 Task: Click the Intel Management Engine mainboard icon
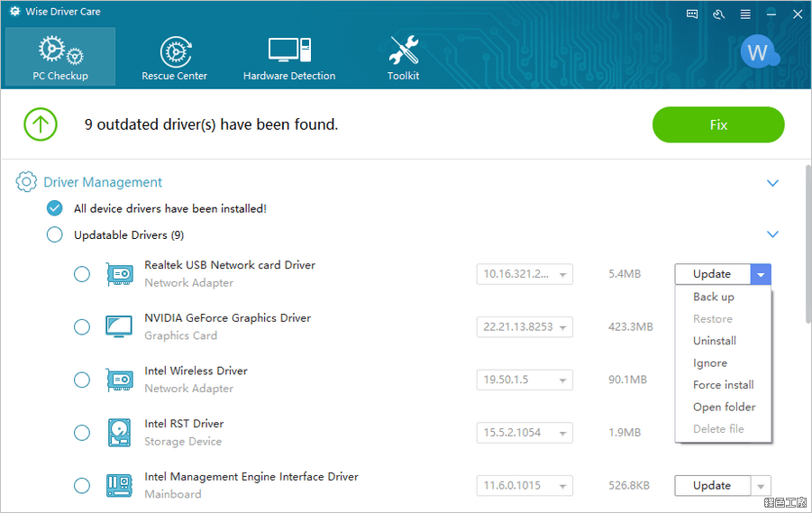pyautogui.click(x=120, y=486)
